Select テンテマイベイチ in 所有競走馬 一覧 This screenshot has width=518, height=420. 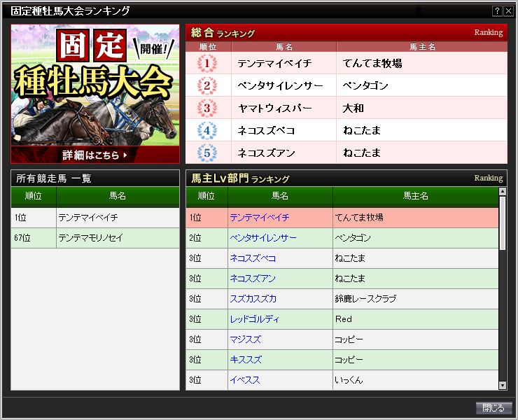point(88,218)
